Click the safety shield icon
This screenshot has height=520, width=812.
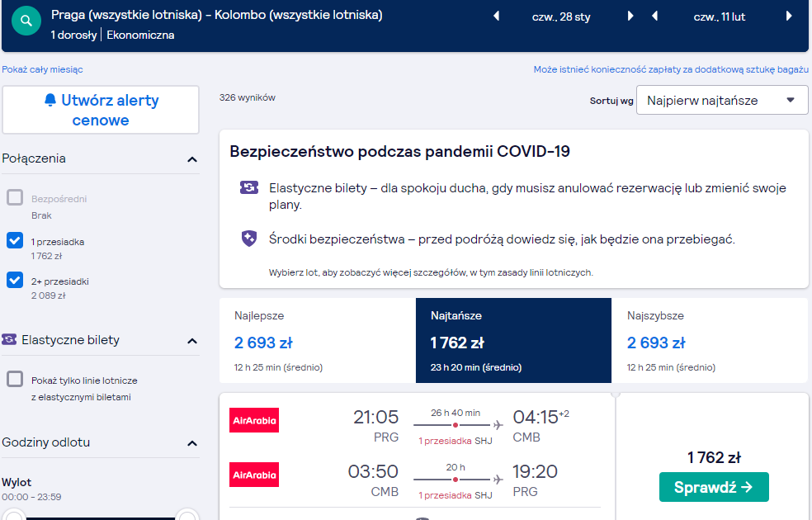point(249,239)
